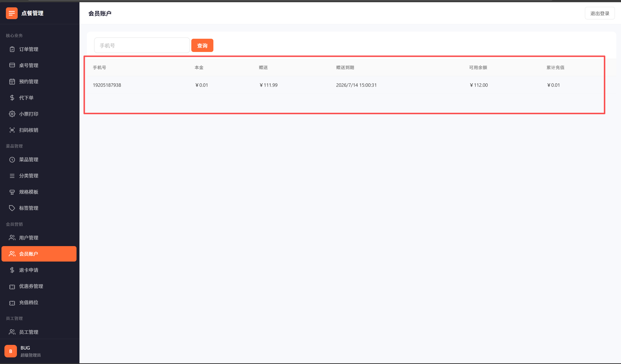Click the paint roller icon beside 规格模板
621x364 pixels.
(12, 192)
